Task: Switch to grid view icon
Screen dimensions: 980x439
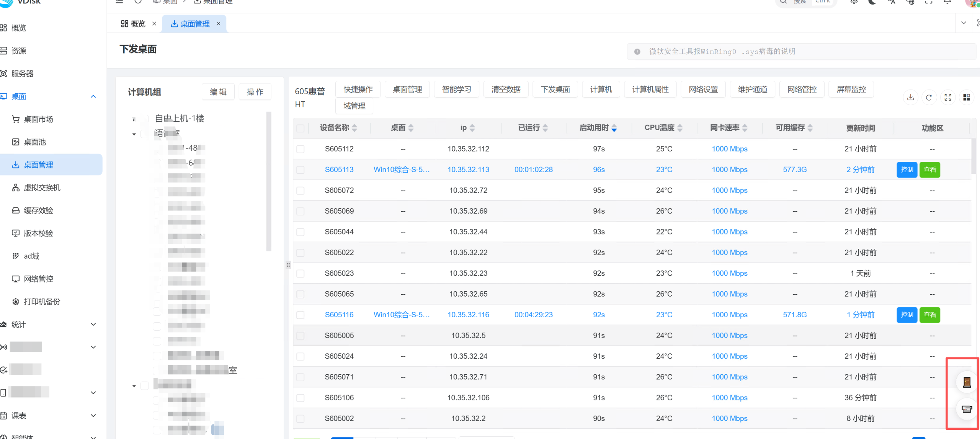Action: click(x=967, y=98)
